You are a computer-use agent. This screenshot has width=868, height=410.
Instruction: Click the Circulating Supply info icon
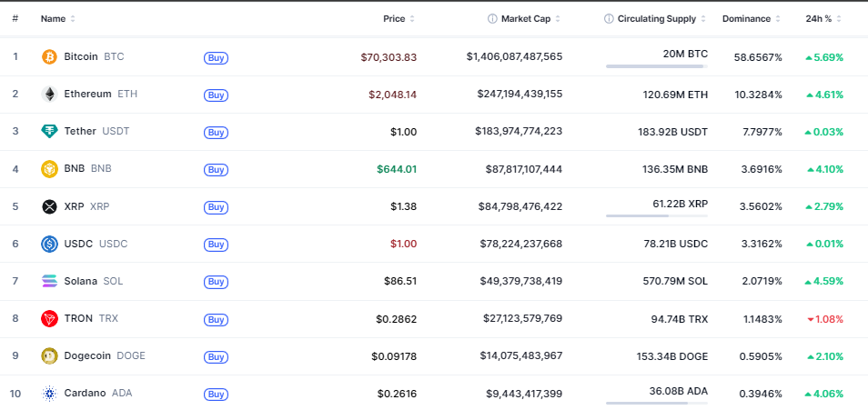608,18
